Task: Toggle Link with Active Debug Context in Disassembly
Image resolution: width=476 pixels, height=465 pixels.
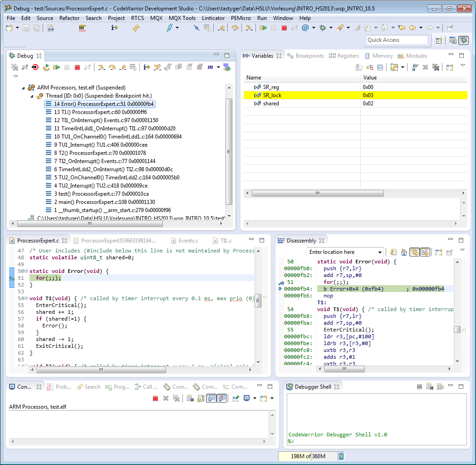Action: click(414, 252)
